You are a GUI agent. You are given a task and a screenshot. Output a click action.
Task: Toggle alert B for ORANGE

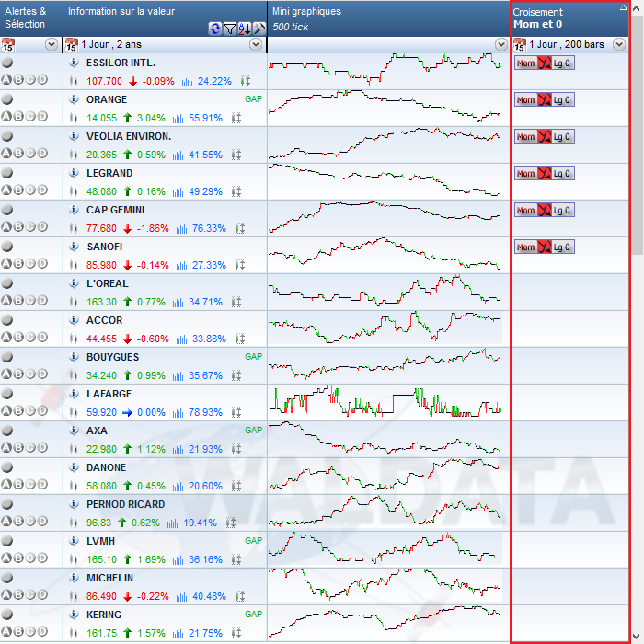coord(18,116)
